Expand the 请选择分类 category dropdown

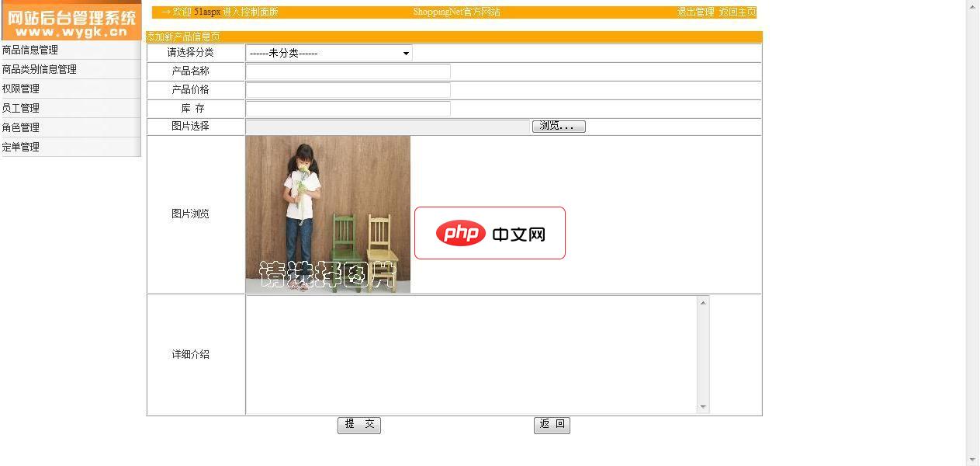coord(329,53)
